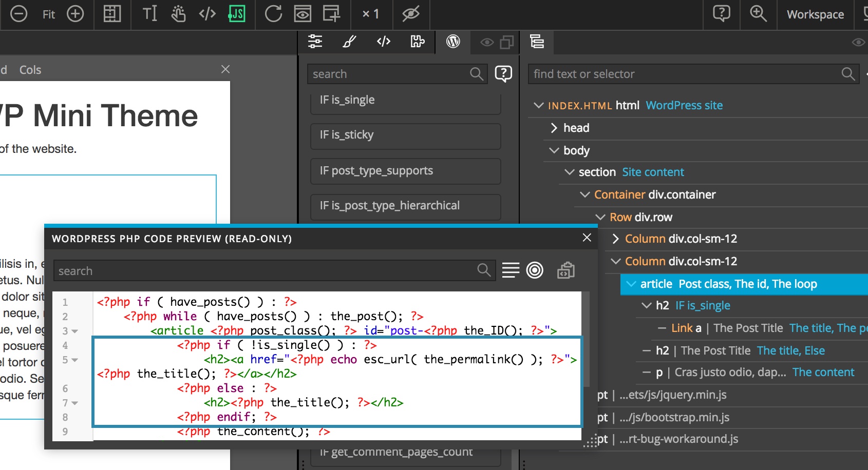
Task: Open the page layout grid icon
Action: (112, 14)
